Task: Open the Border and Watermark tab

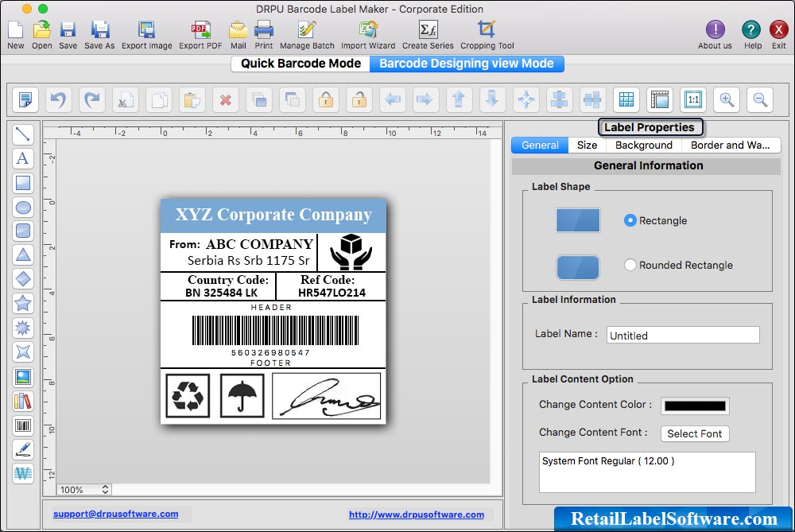Action: coord(730,145)
